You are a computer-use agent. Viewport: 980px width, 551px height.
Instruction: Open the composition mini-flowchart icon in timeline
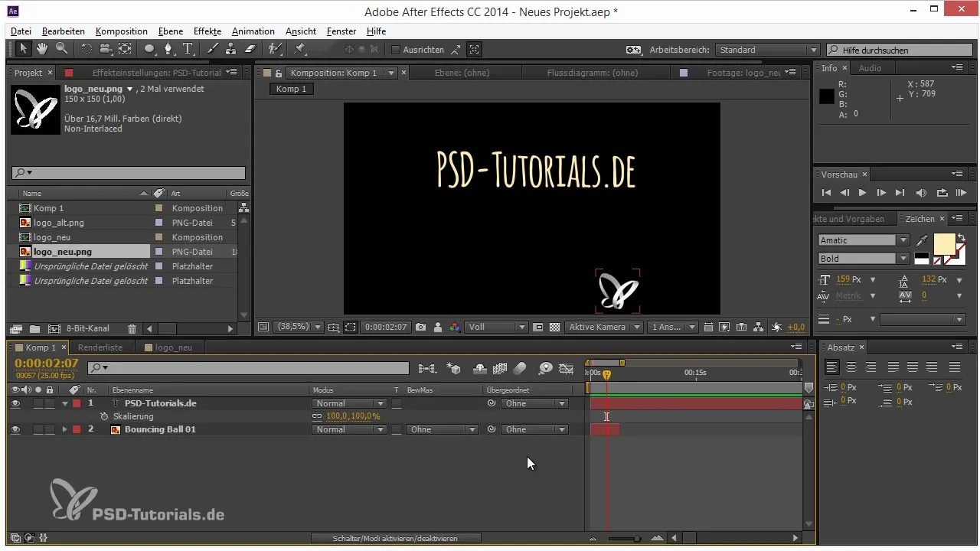pyautogui.click(x=426, y=368)
